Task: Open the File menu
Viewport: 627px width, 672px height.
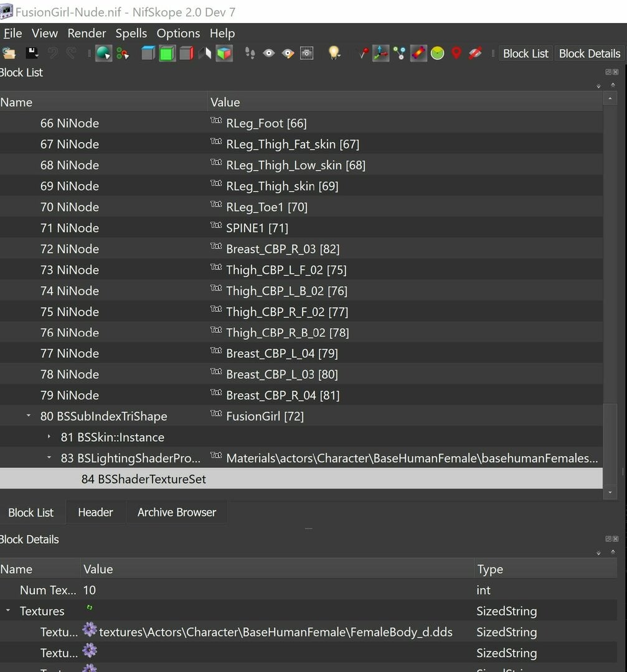Action: pos(13,33)
